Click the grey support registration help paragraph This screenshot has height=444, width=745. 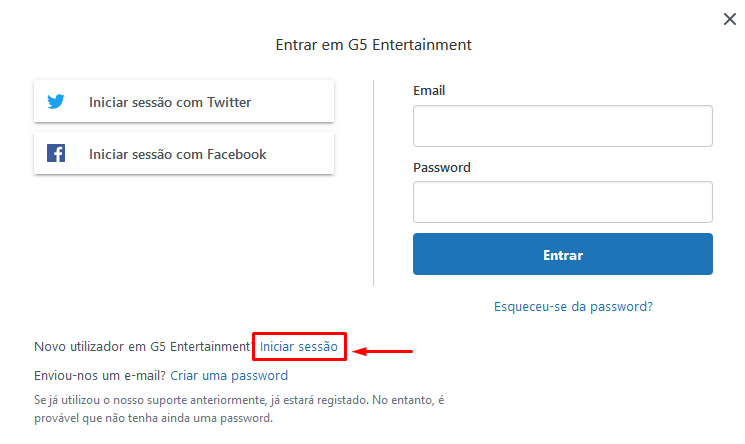(239, 409)
